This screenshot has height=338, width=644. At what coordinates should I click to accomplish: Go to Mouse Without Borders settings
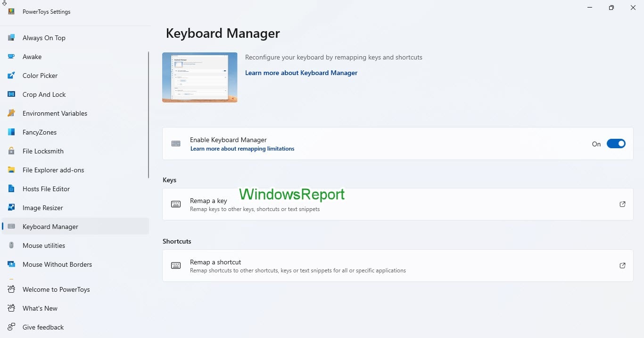[75, 264]
